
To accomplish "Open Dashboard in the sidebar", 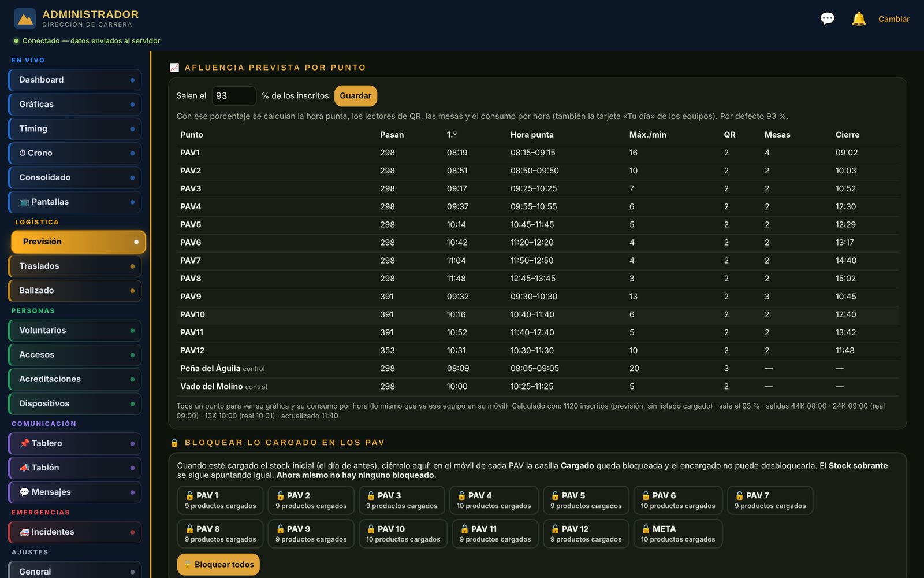I will [74, 80].
